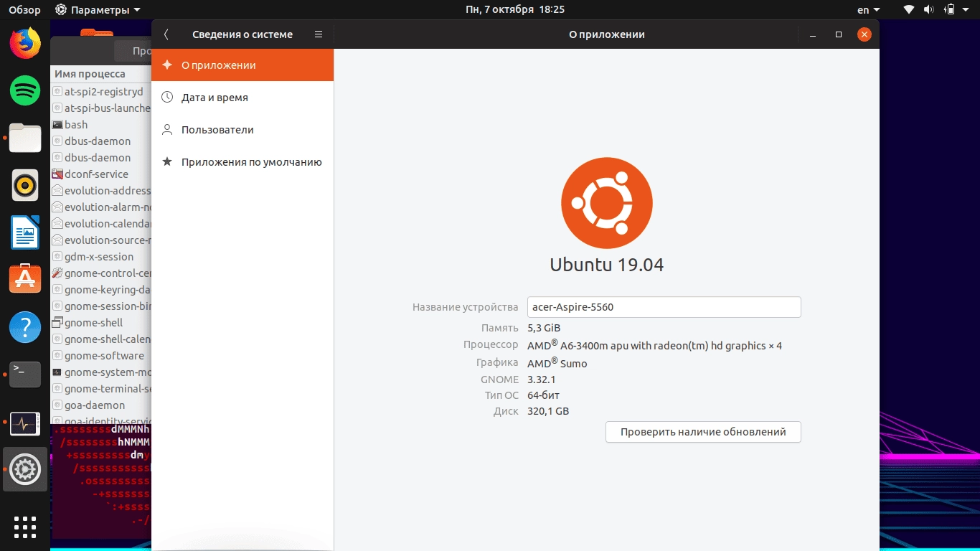The height and width of the screenshot is (551, 980).
Task: Launch Spotify from the dock
Action: tap(25, 90)
